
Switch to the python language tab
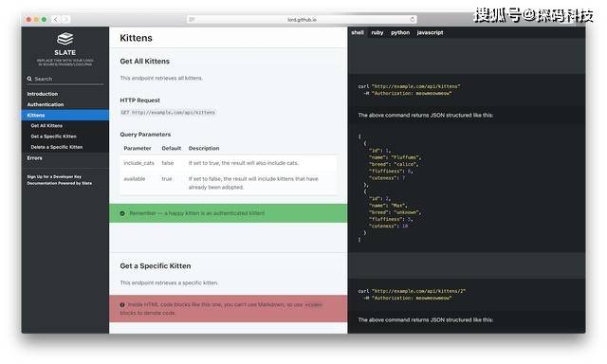pos(400,32)
